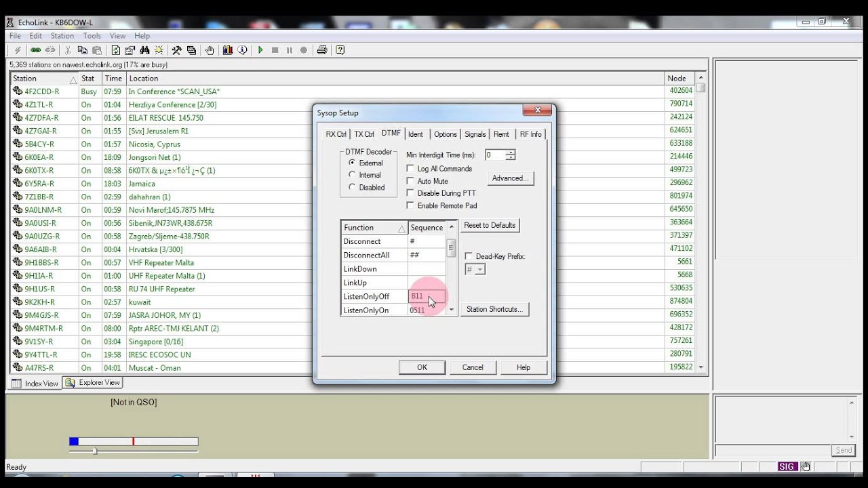The image size is (868, 488).
Task: Click the Copy toolbar icon
Action: click(83, 50)
